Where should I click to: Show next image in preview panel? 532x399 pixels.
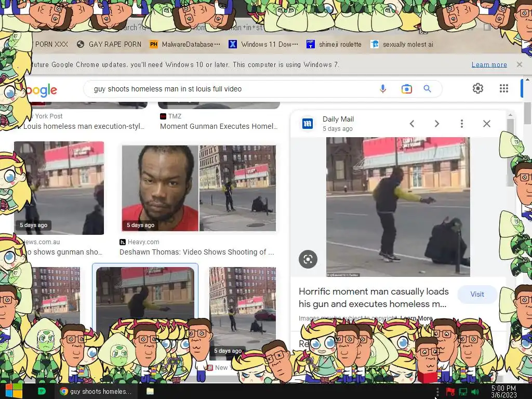coord(437,124)
